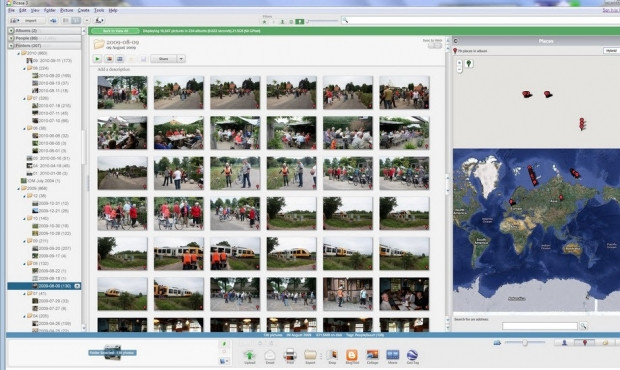620x370 pixels.
Task: Show the Tags panel button
Action: [x=605, y=343]
